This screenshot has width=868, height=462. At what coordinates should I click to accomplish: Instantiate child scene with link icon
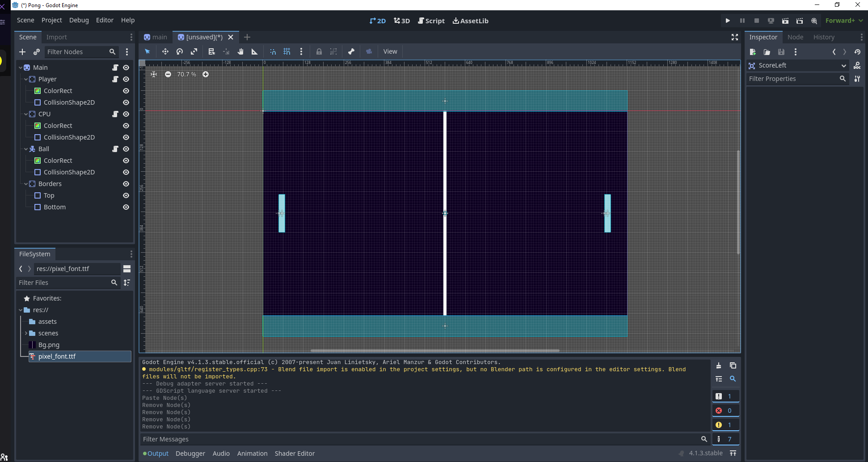(x=37, y=52)
